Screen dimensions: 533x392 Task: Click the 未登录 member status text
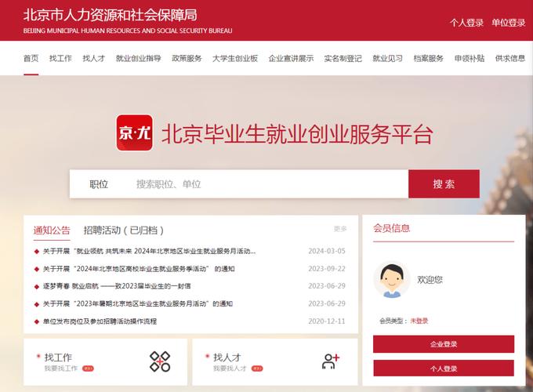[419, 321]
